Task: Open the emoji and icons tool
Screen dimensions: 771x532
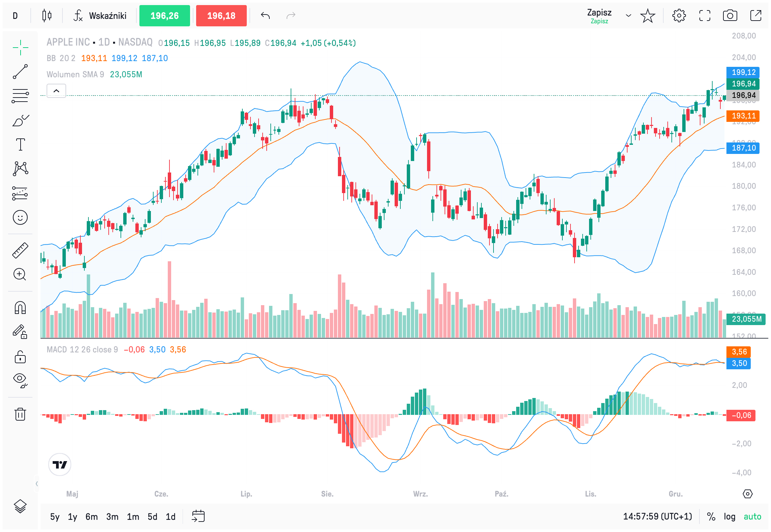Action: [20, 217]
